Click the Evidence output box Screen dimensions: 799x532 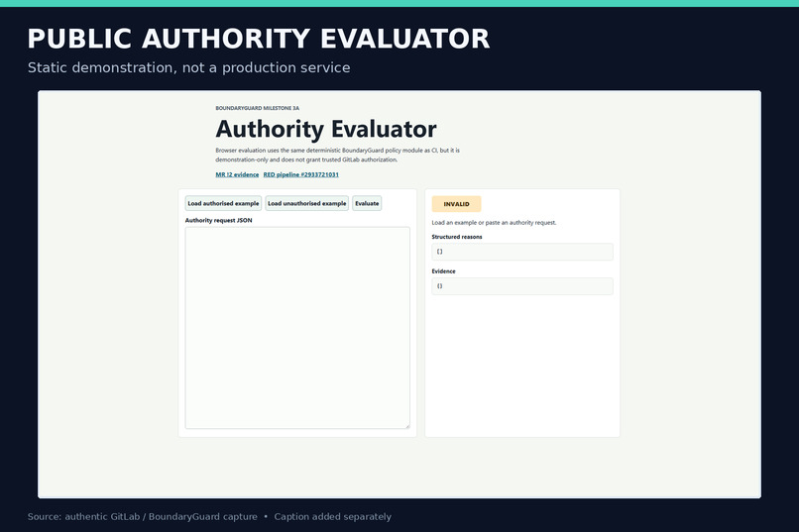tap(522, 286)
